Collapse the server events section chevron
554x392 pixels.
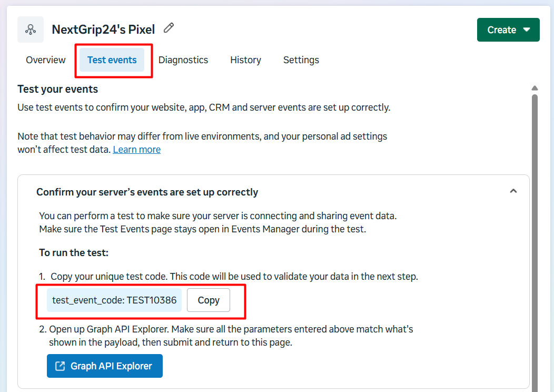click(513, 192)
